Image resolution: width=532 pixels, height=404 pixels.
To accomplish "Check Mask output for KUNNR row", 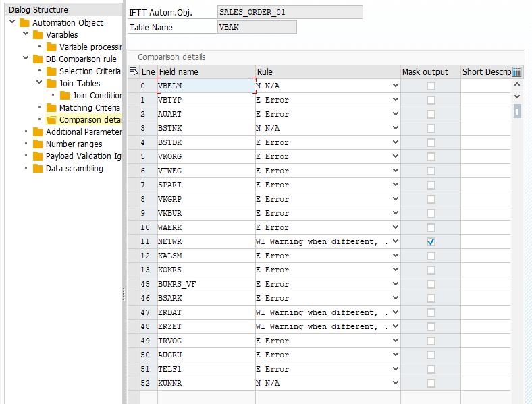I will [x=431, y=383].
